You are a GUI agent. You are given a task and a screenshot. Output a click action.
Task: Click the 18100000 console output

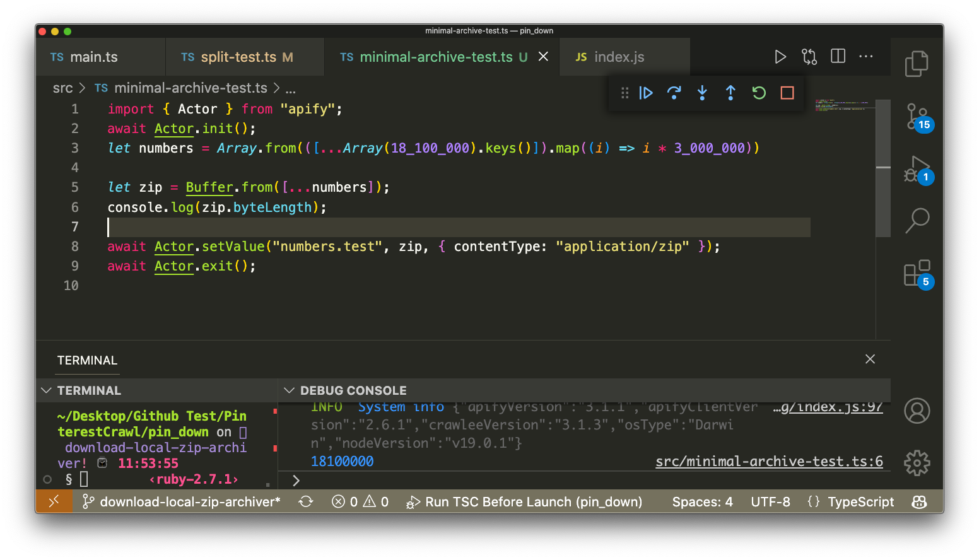[342, 462]
